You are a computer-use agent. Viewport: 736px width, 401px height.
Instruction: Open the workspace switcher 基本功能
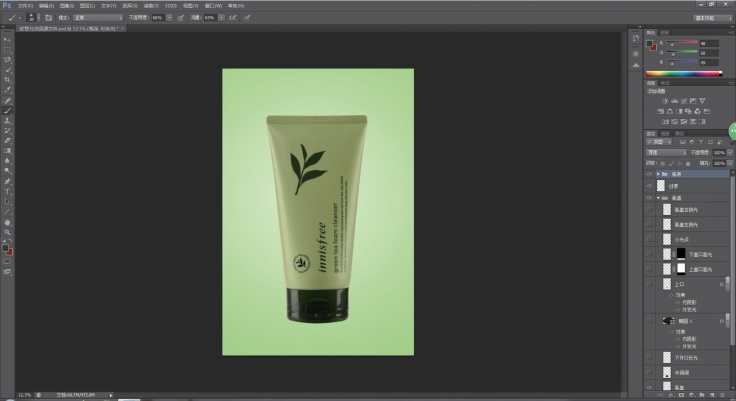713,18
